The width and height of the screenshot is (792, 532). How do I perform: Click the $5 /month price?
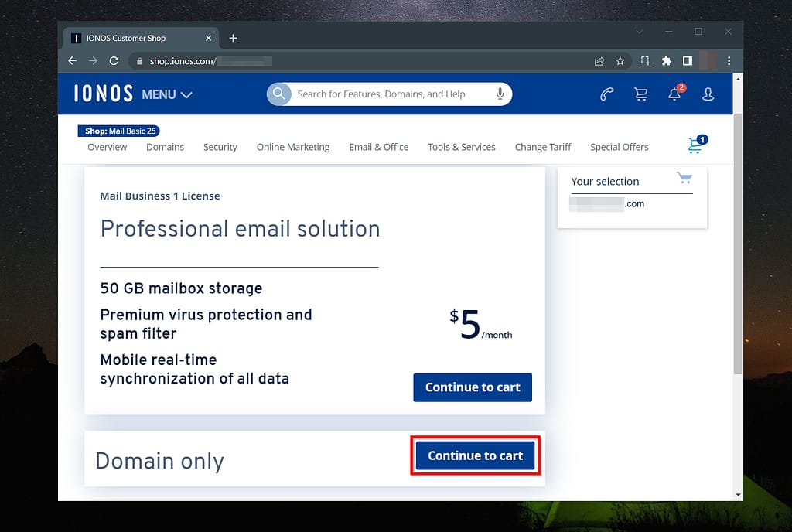click(x=480, y=324)
